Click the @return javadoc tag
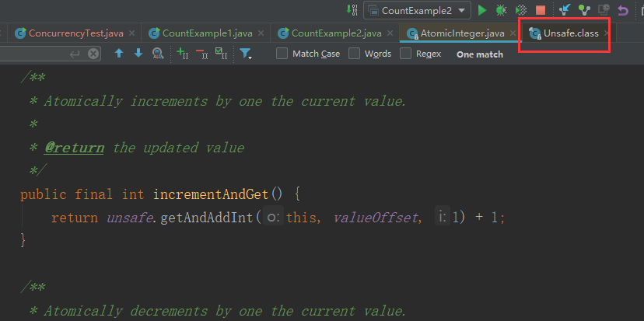The height and width of the screenshot is (321, 644). point(74,148)
